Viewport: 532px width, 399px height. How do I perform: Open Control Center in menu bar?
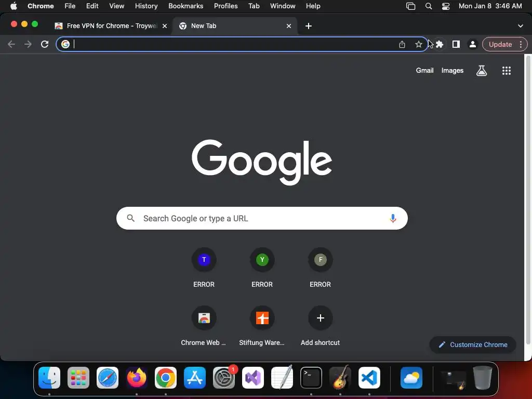click(x=445, y=6)
